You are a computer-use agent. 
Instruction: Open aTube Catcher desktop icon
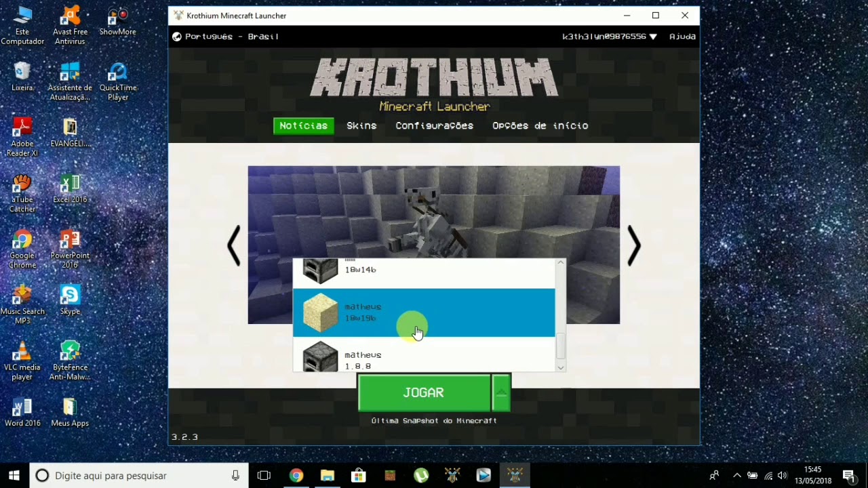22,193
